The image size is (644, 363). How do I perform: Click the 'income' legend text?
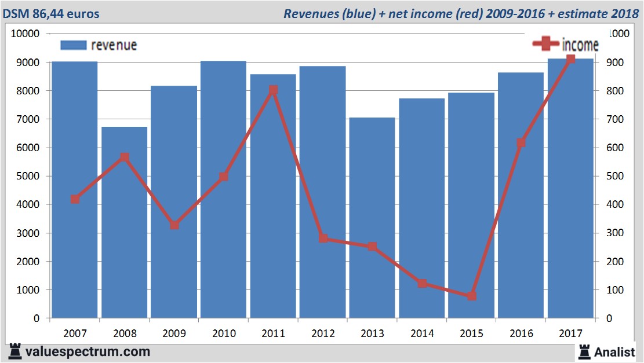[x=580, y=45]
